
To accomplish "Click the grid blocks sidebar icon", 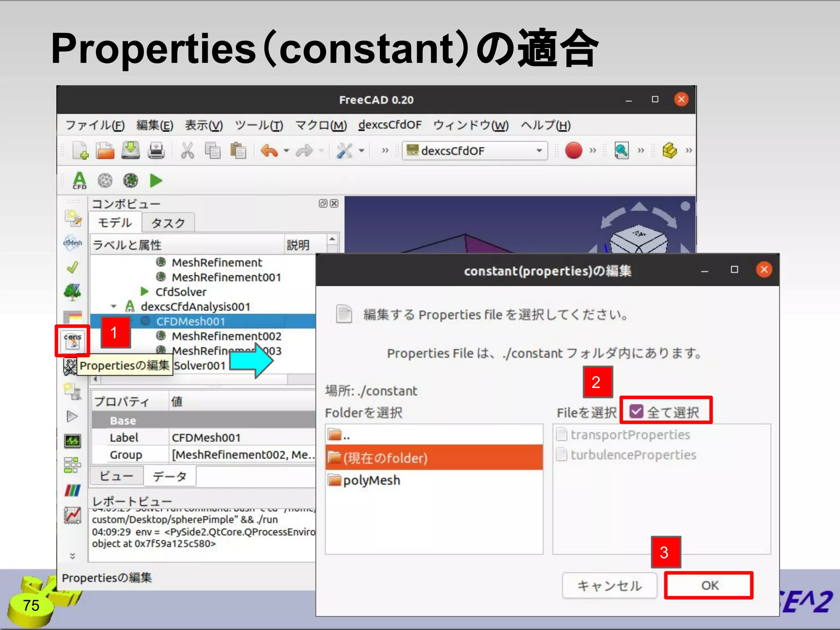I will click(x=73, y=465).
